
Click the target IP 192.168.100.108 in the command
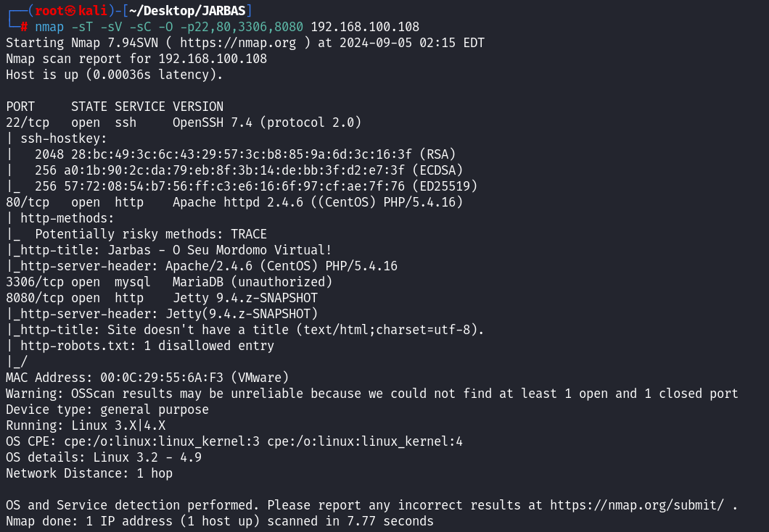[365, 28]
